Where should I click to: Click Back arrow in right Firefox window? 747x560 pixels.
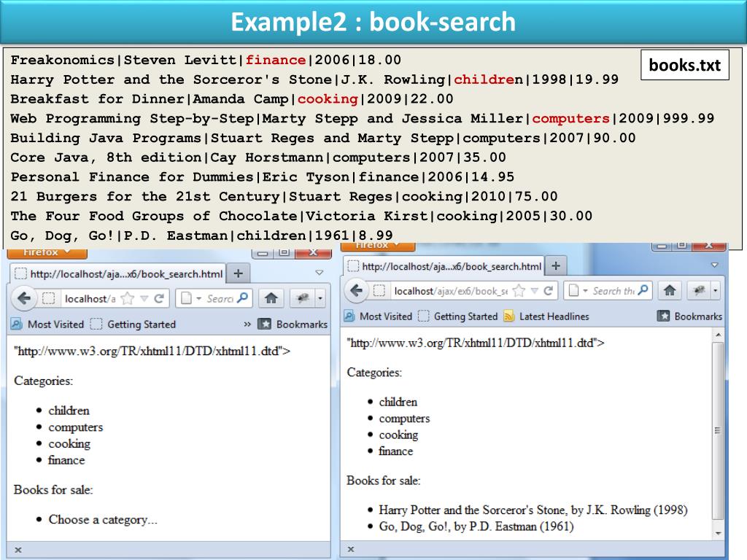pos(356,290)
